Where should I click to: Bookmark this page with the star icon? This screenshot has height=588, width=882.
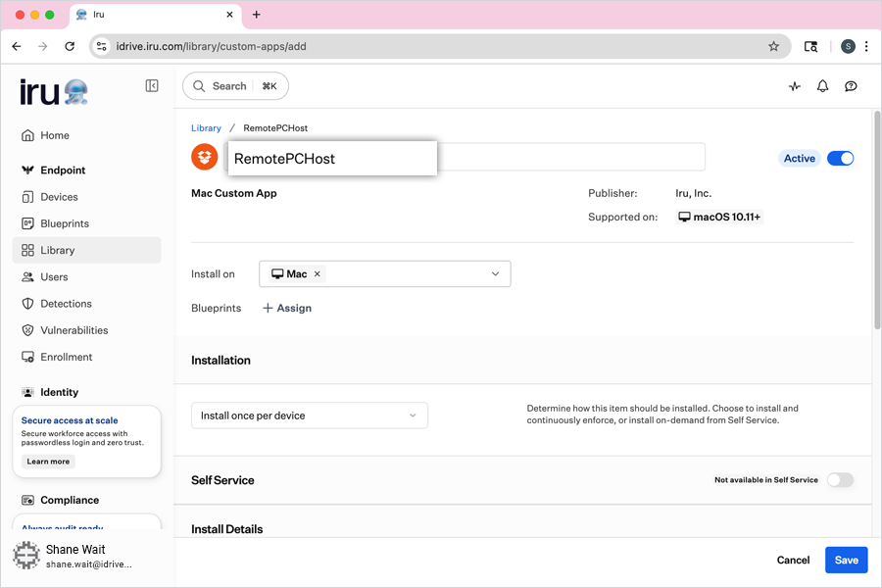coord(773,46)
